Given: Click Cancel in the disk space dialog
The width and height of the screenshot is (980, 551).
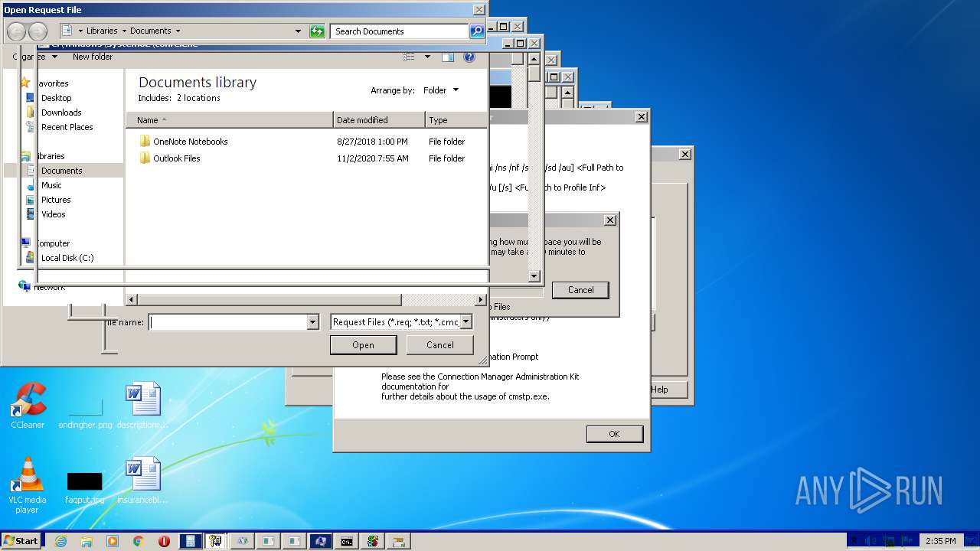Looking at the screenshot, I should tap(580, 290).
